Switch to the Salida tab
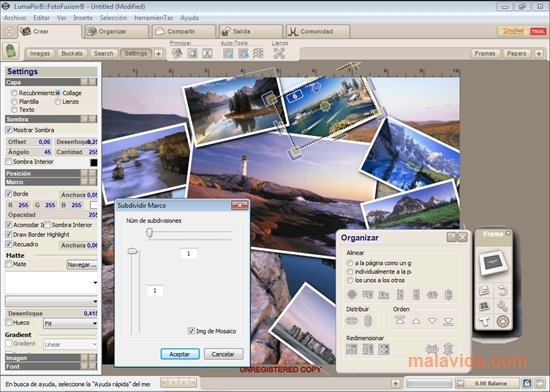Viewport: 550px width, 392px height. (x=250, y=32)
